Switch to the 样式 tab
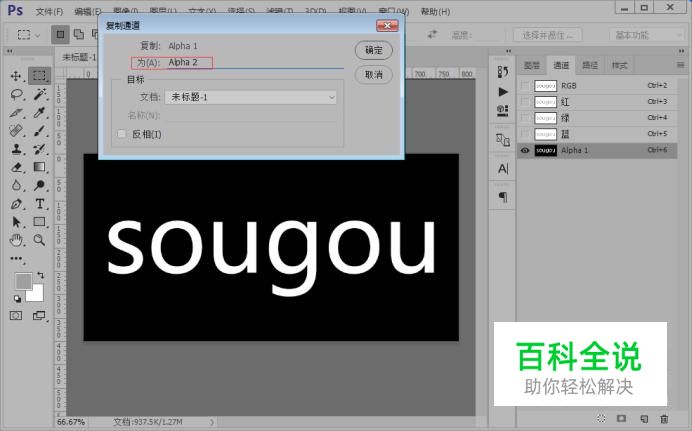Screen dimensions: 692x431 (619, 66)
